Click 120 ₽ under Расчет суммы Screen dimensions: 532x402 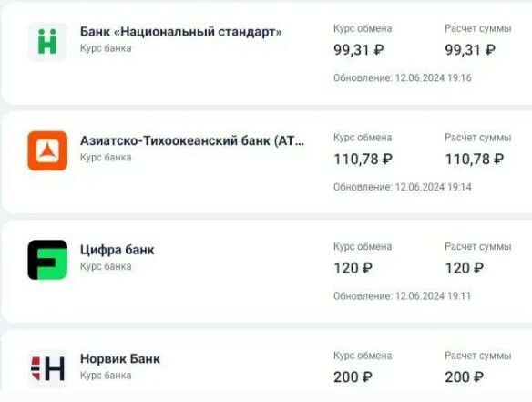(465, 268)
